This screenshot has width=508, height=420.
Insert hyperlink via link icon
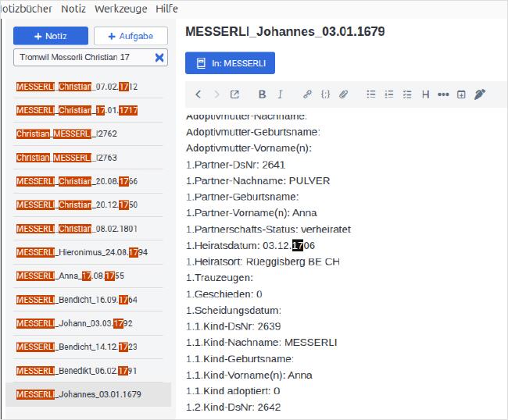click(307, 94)
